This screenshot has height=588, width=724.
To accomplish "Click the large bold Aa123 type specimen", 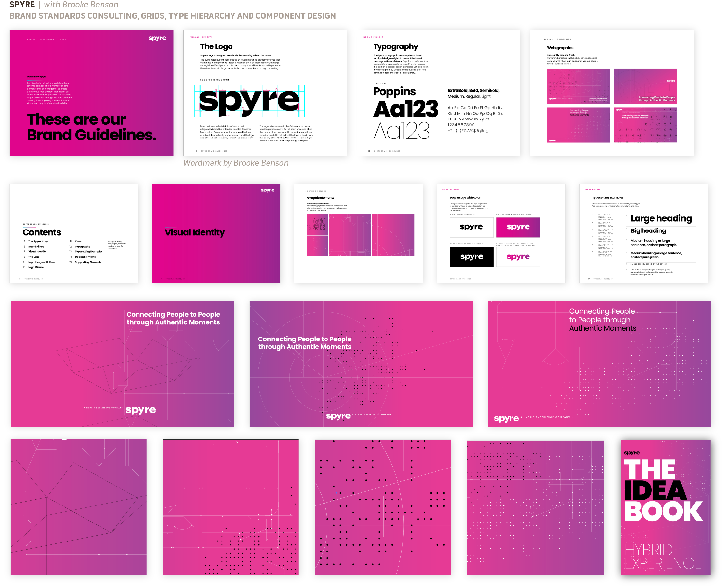I will (405, 109).
